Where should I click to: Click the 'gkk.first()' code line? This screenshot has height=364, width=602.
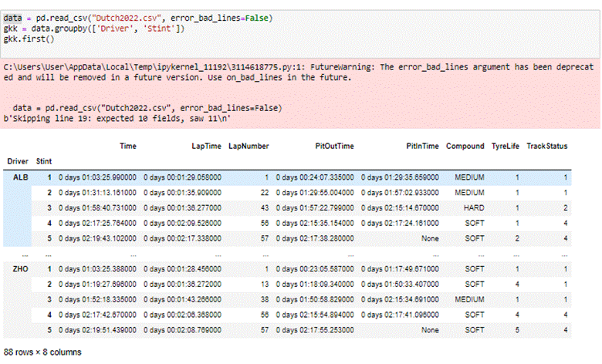coord(29,39)
